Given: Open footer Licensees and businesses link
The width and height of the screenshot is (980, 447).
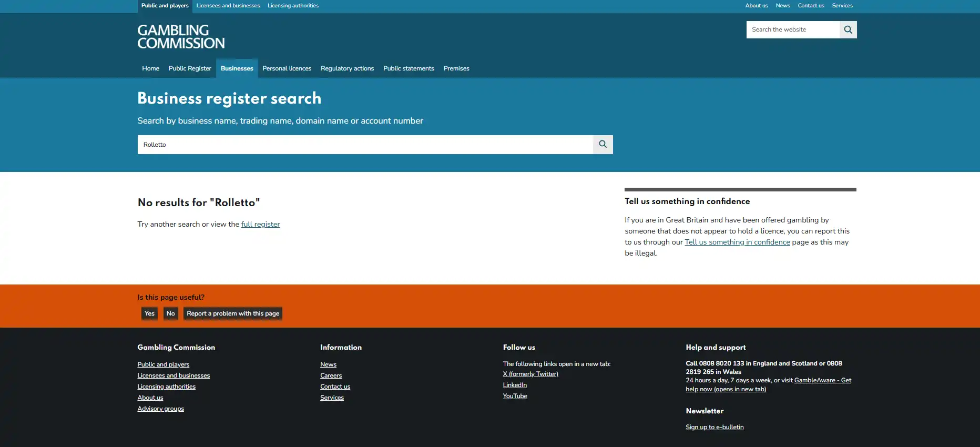Looking at the screenshot, I should (x=173, y=375).
